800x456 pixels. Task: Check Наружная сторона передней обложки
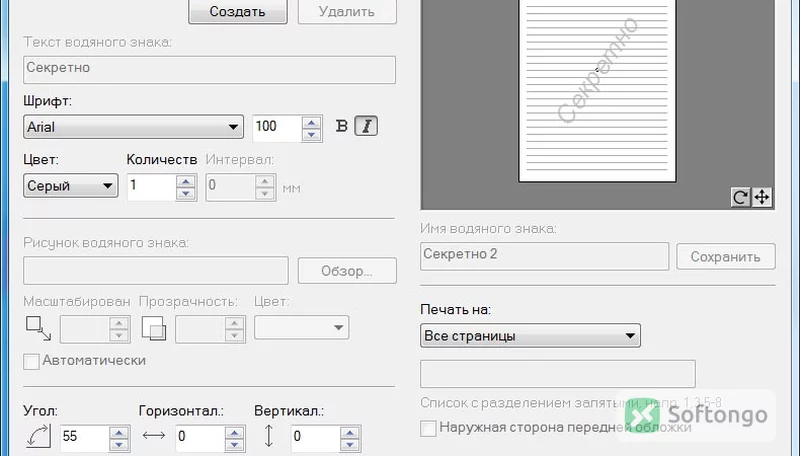pyautogui.click(x=428, y=428)
